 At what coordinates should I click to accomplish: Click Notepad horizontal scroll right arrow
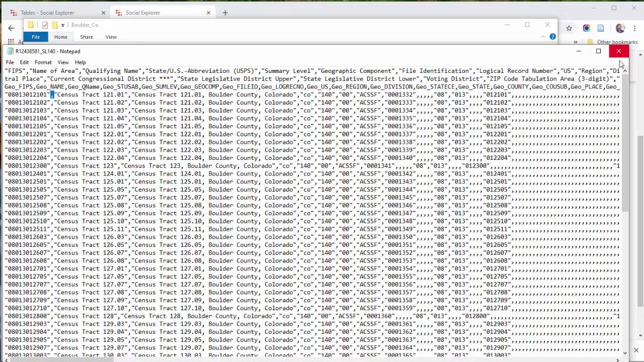point(617,360)
